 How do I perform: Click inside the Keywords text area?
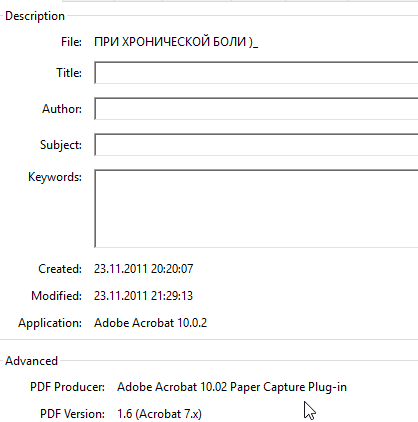(256, 209)
